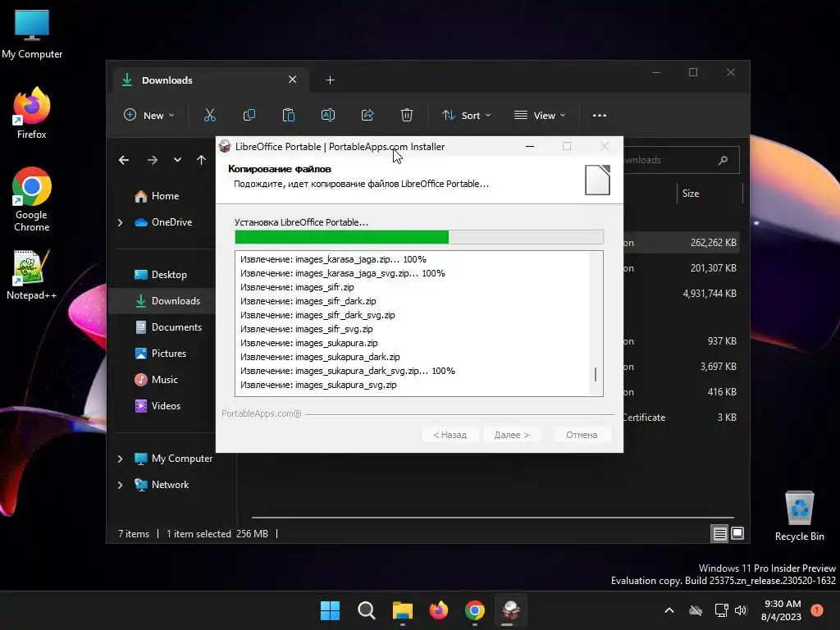Open the My Computer desktop icon
Screen dimensions: 840x630
pyautogui.click(x=32, y=34)
